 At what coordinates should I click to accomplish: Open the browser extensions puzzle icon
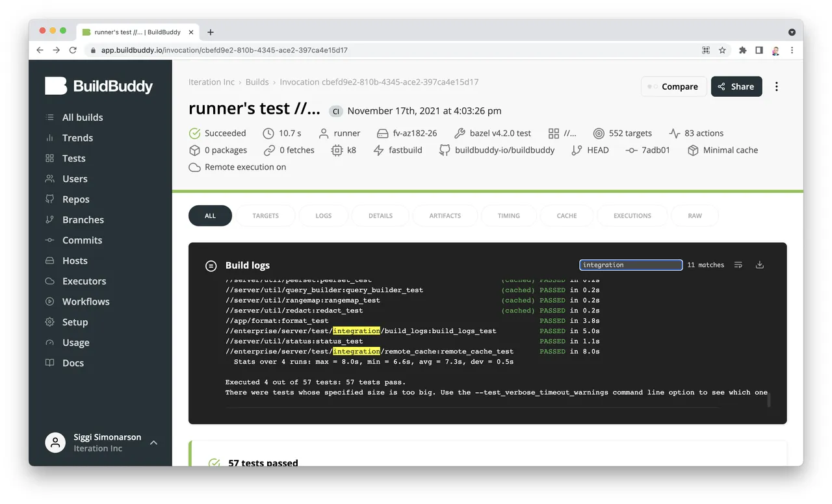pos(742,50)
